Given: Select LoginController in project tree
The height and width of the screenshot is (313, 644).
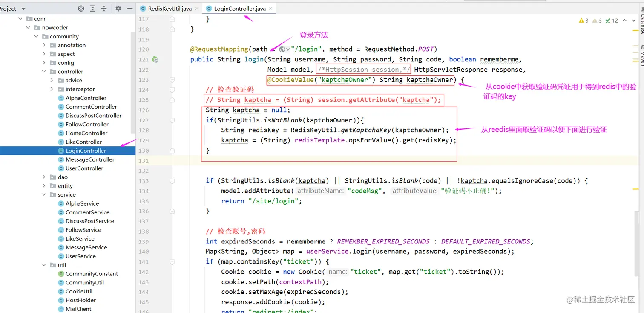Looking at the screenshot, I should click(x=86, y=151).
